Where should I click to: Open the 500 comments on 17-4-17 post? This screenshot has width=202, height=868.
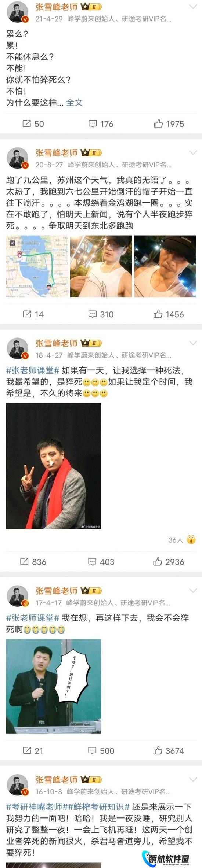pyautogui.click(x=101, y=751)
